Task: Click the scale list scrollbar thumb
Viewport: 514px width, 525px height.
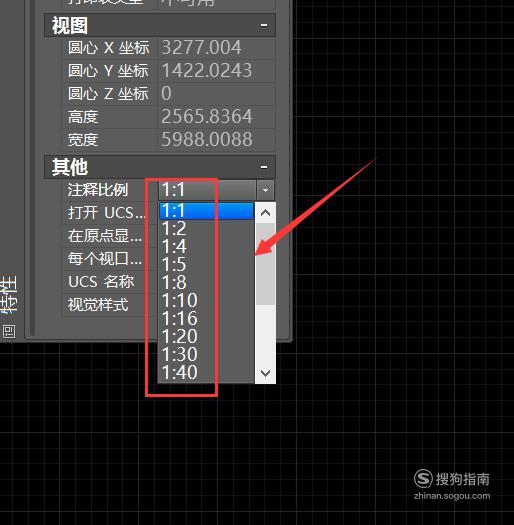Action: click(265, 264)
